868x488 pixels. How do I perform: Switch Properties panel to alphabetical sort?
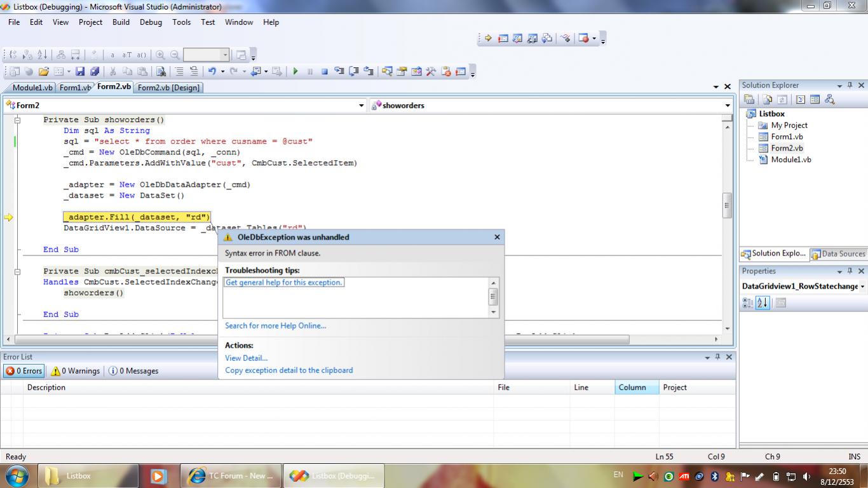coord(763,303)
